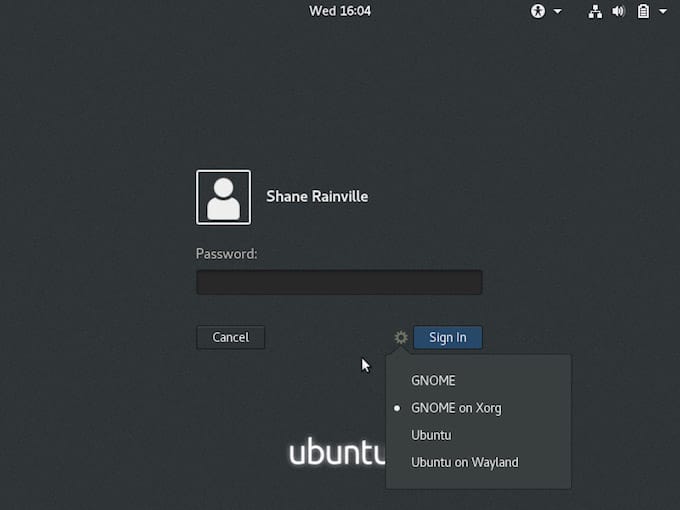Click the battery status icon
The width and height of the screenshot is (680, 510).
643,11
